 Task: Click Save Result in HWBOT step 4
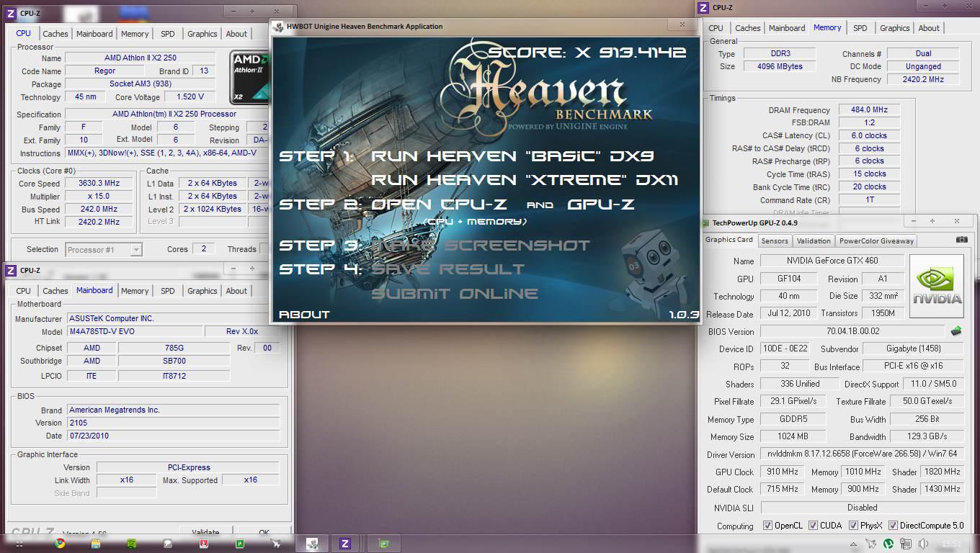click(x=448, y=269)
